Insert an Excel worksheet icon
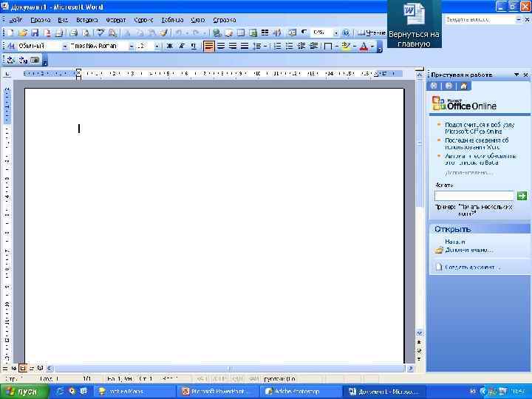 click(253, 33)
